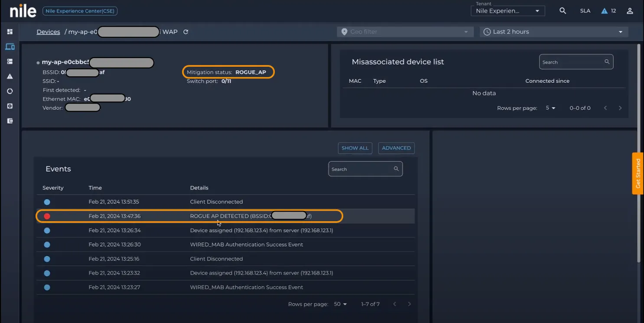
Task: Click the Nile Experience Center(CSE) badge
Action: click(x=80, y=11)
